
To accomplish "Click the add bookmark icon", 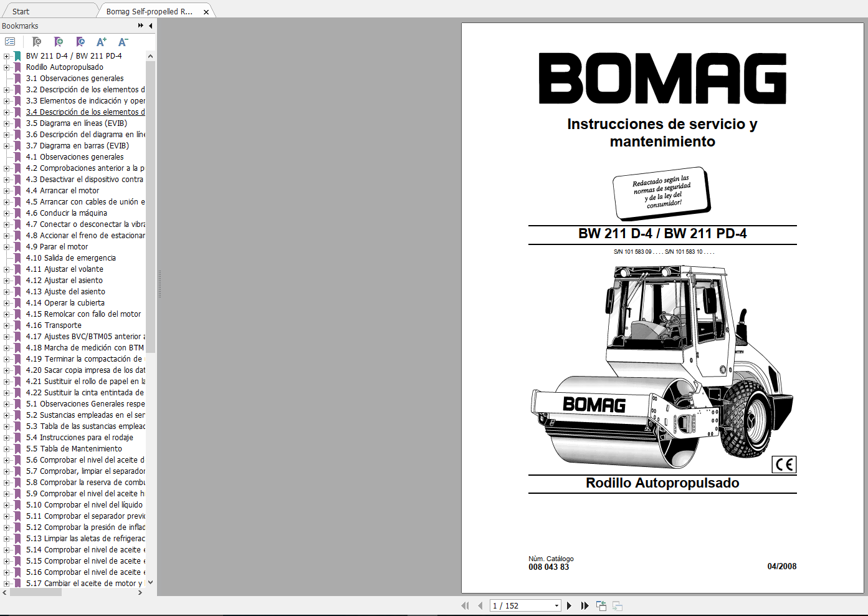I will pos(59,42).
